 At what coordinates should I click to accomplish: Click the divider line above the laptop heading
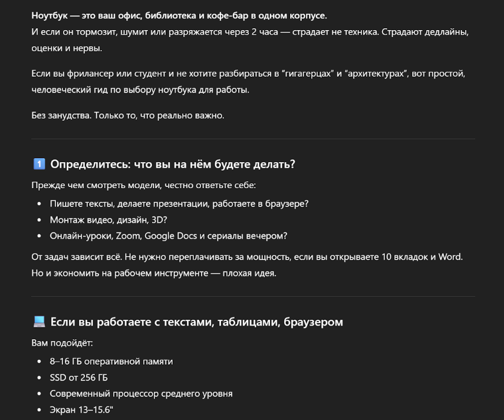(x=253, y=296)
